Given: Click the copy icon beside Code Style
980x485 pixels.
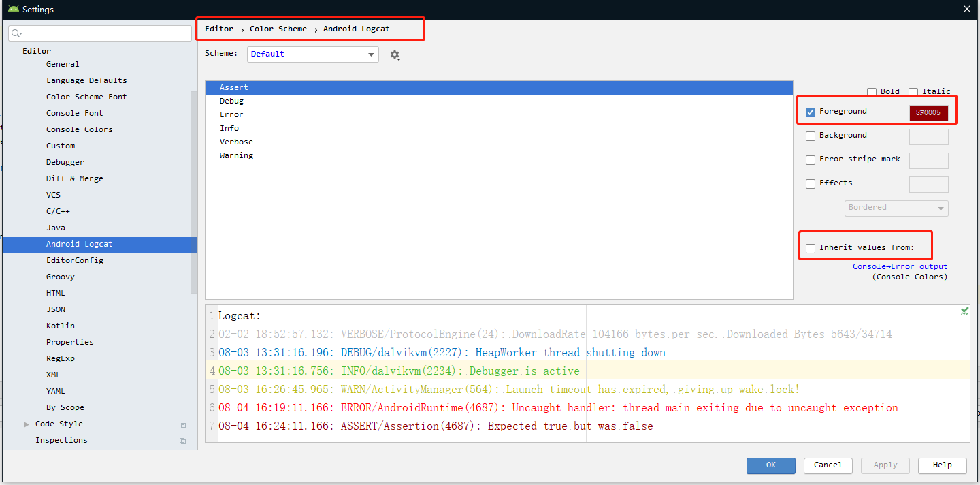Looking at the screenshot, I should point(182,424).
